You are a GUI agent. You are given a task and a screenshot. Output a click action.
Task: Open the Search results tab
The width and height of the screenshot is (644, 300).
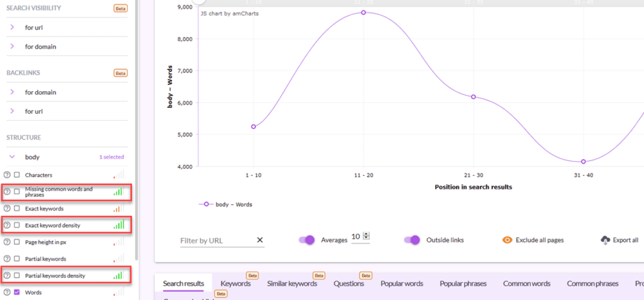(x=183, y=284)
